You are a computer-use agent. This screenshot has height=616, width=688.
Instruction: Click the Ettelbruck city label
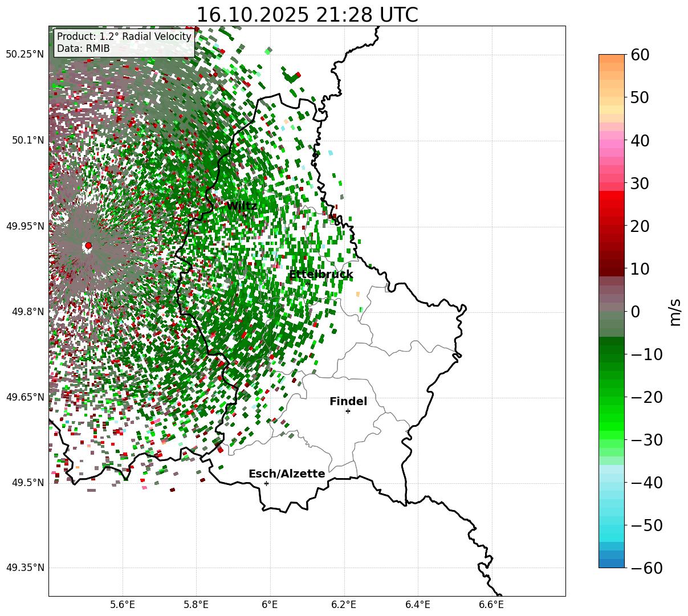pyautogui.click(x=321, y=275)
